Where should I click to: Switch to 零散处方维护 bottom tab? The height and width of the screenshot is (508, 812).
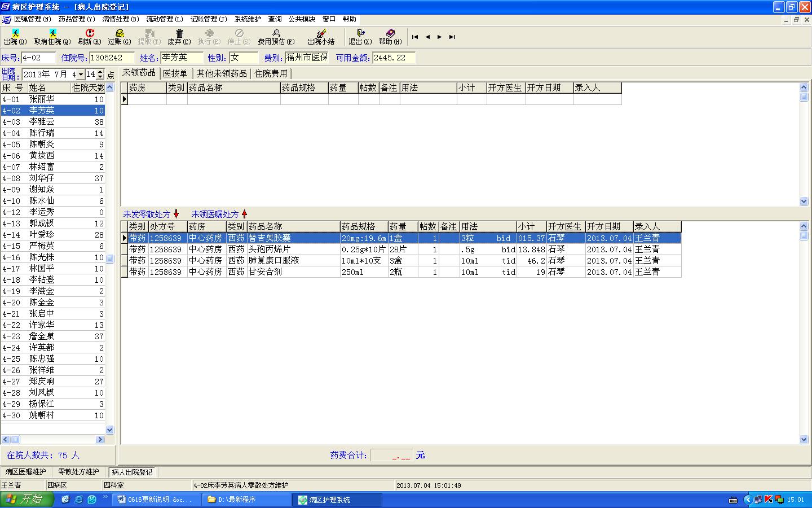(x=78, y=472)
